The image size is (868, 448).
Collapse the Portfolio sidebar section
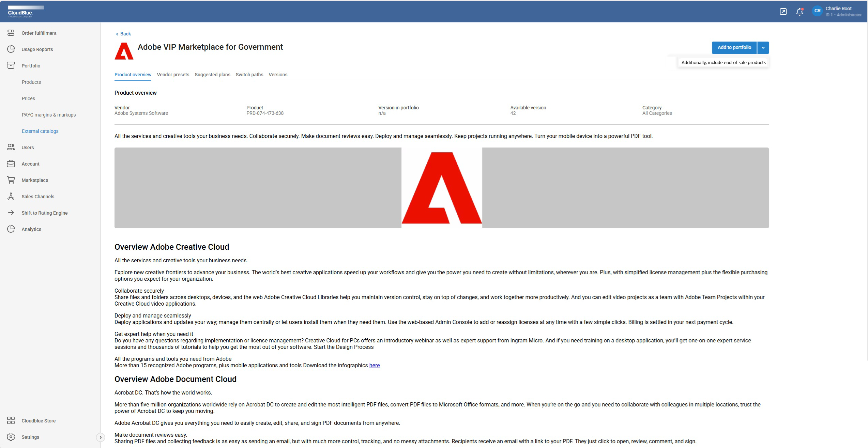point(31,66)
